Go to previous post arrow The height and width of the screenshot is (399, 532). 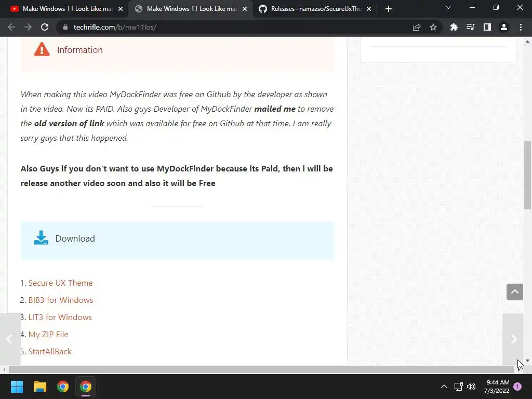click(x=9, y=339)
